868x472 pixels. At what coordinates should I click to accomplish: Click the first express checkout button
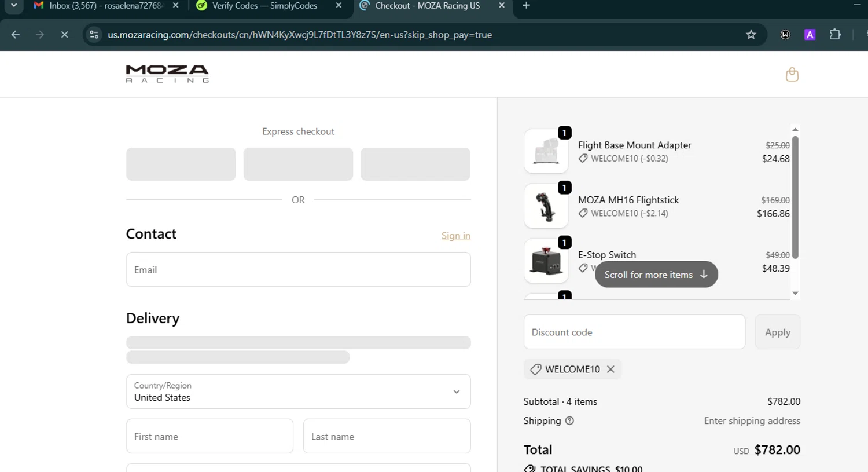(x=181, y=164)
